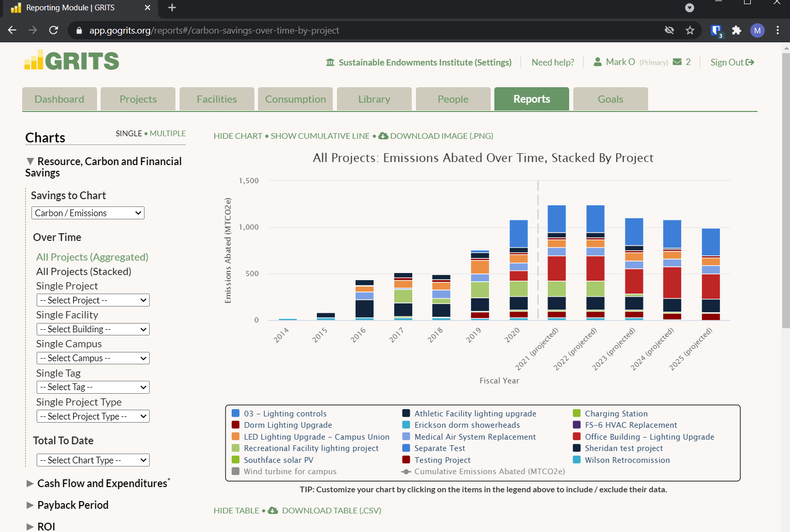Select All Projects (Stacked) chart option
Image resolution: width=790 pixels, height=532 pixels.
pos(84,271)
